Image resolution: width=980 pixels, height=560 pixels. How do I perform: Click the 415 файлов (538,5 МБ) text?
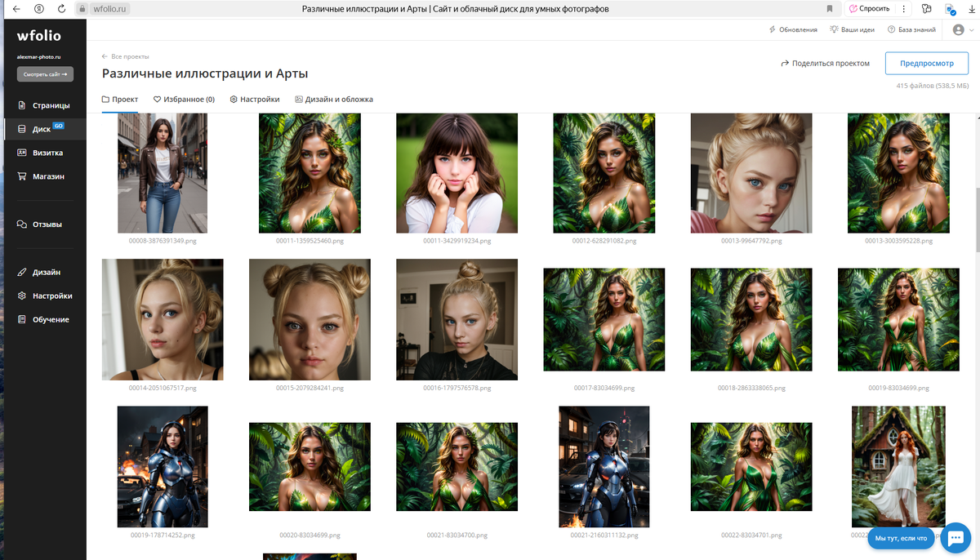click(932, 86)
